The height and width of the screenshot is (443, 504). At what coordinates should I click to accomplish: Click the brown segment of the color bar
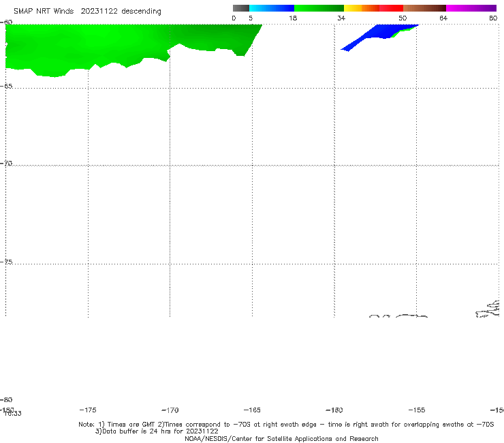[x=424, y=8]
